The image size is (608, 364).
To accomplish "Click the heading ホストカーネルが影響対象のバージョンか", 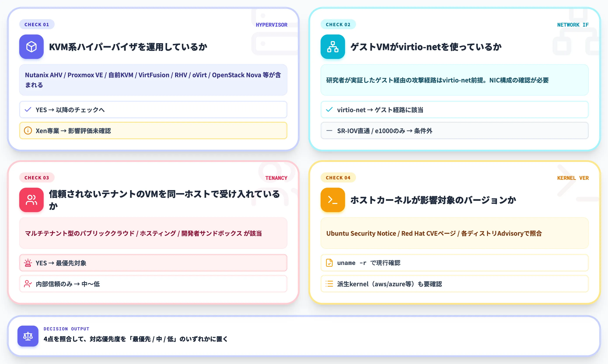I will pos(433,200).
